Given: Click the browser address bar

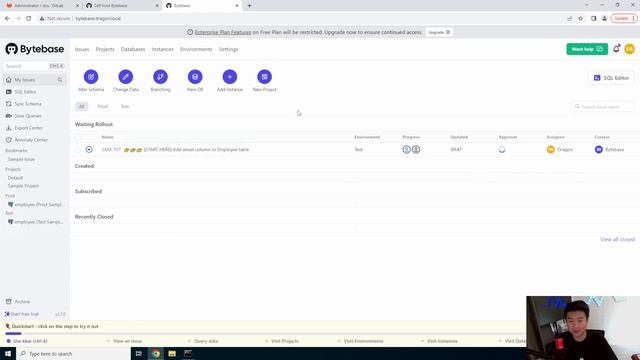Looking at the screenshot, I should point(302,18).
